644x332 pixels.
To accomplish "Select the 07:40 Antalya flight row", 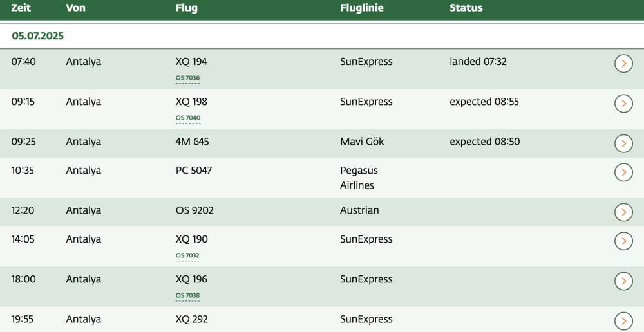I will point(258,69).
